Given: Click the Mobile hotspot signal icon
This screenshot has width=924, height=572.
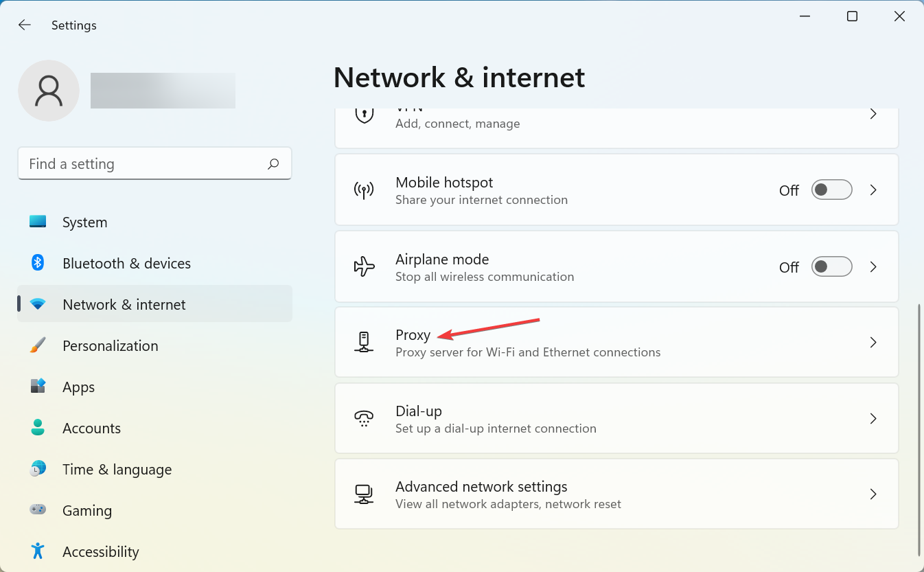Looking at the screenshot, I should pyautogui.click(x=364, y=190).
